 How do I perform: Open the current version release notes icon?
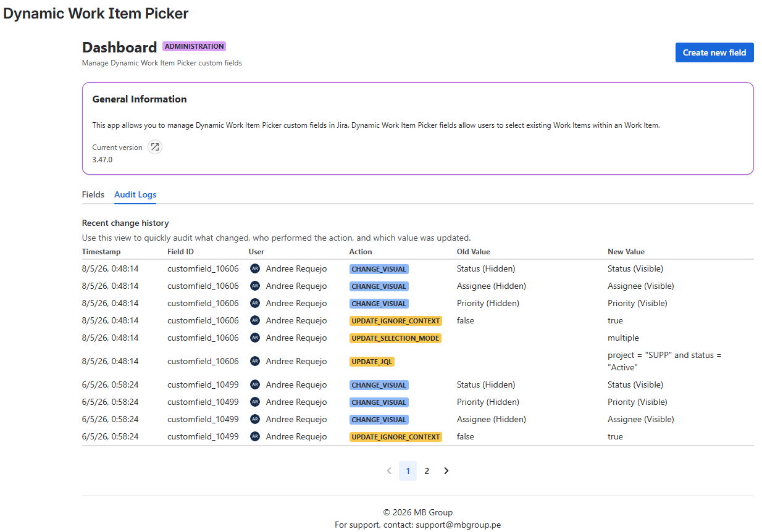click(155, 147)
